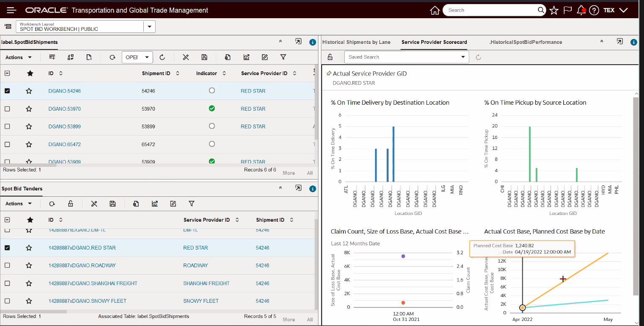The image size is (644, 326).
Task: Open the DGANO.53899 shipment link
Action: (64, 127)
